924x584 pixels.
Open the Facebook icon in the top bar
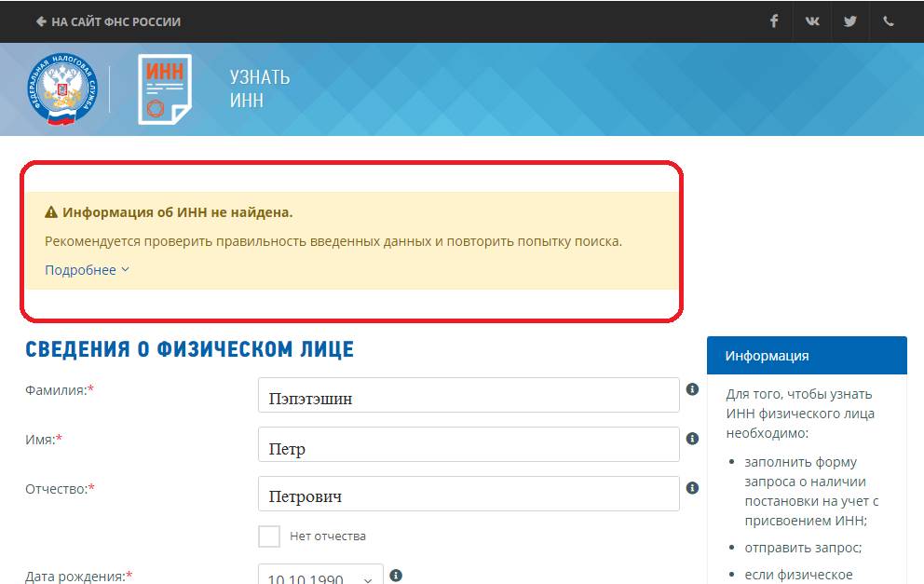tap(774, 20)
